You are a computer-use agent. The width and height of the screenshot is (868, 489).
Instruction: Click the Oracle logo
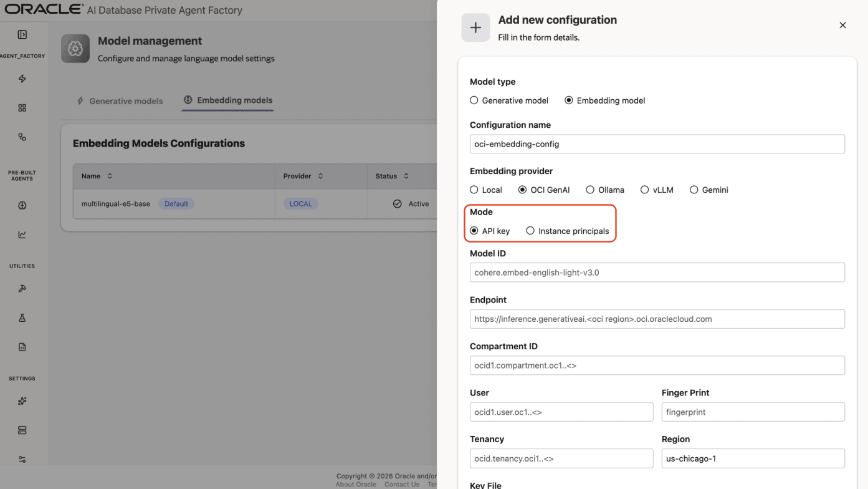(x=44, y=9)
